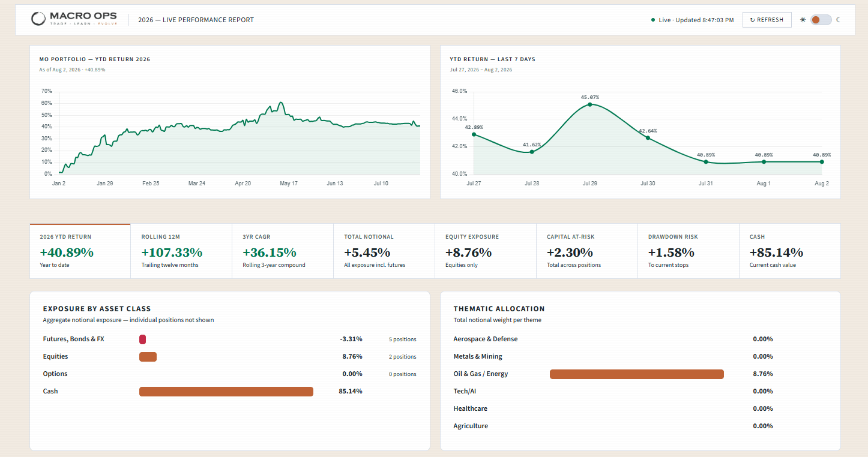Click the Aug 2 40.89% data point
The height and width of the screenshot is (457, 868).
821,162
